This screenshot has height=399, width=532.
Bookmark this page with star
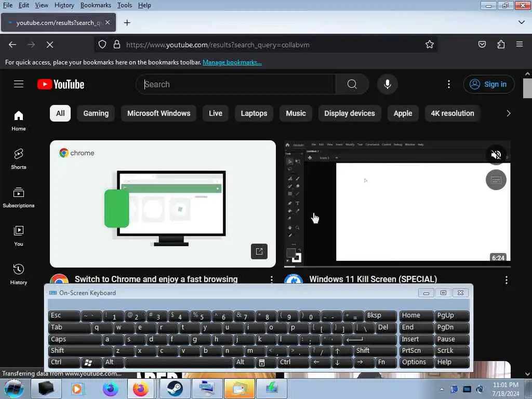(x=430, y=45)
